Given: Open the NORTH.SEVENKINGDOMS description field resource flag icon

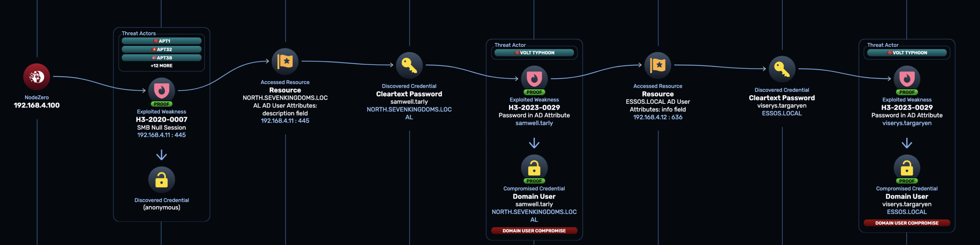Looking at the screenshot, I should pyautogui.click(x=285, y=61).
